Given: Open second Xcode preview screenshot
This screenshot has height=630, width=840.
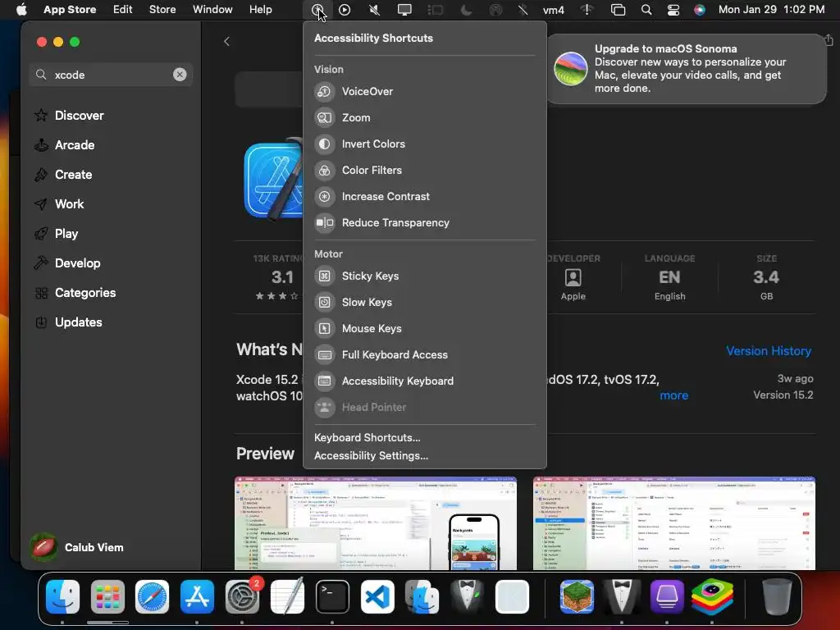Looking at the screenshot, I should [674, 523].
